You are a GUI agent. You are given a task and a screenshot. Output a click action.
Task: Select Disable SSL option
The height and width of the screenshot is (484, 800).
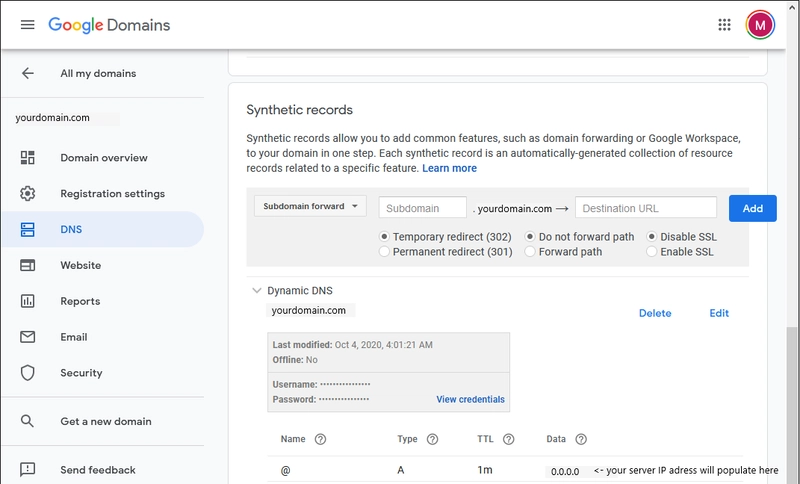(x=652, y=237)
